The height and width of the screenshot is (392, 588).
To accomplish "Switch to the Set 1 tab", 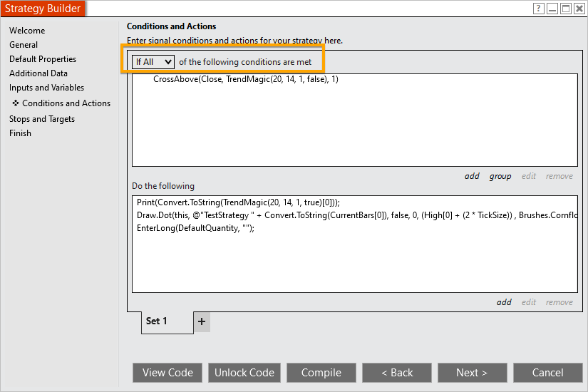I will point(167,322).
